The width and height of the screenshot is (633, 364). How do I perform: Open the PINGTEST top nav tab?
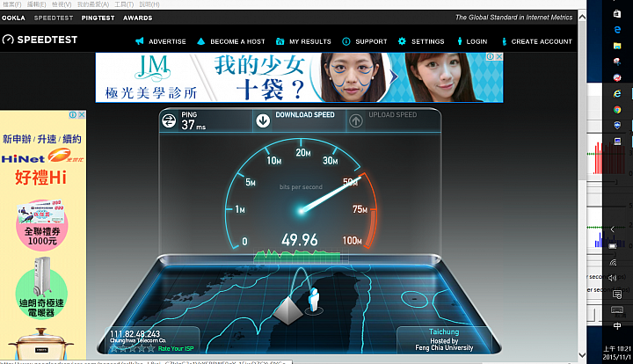coord(98,18)
